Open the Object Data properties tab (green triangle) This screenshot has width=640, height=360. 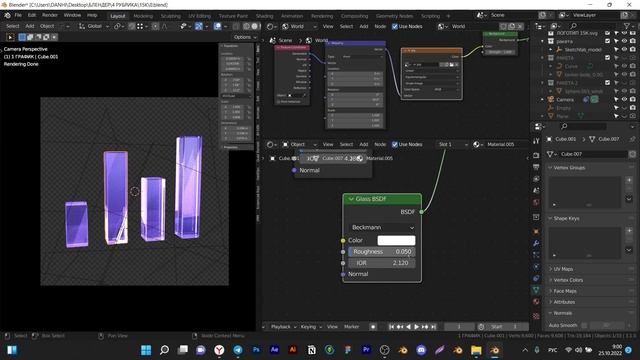[536, 290]
